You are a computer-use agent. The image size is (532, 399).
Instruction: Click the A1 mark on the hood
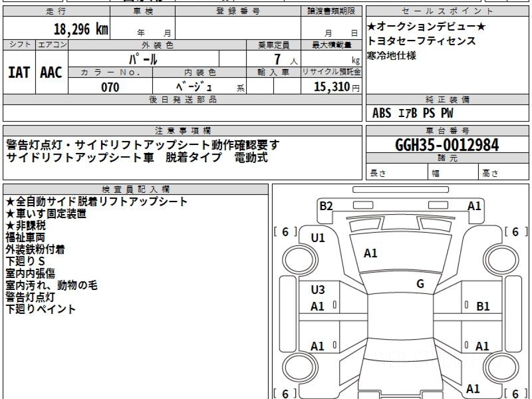pyautogui.click(x=371, y=253)
